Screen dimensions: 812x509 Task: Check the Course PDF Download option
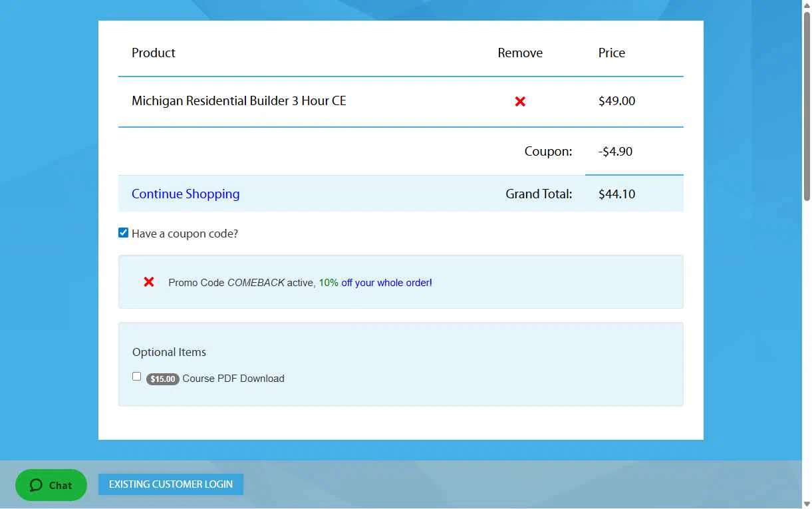(x=136, y=377)
